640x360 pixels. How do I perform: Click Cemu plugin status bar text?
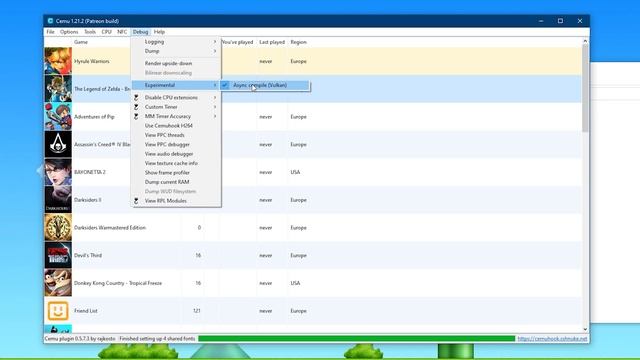click(x=80, y=339)
